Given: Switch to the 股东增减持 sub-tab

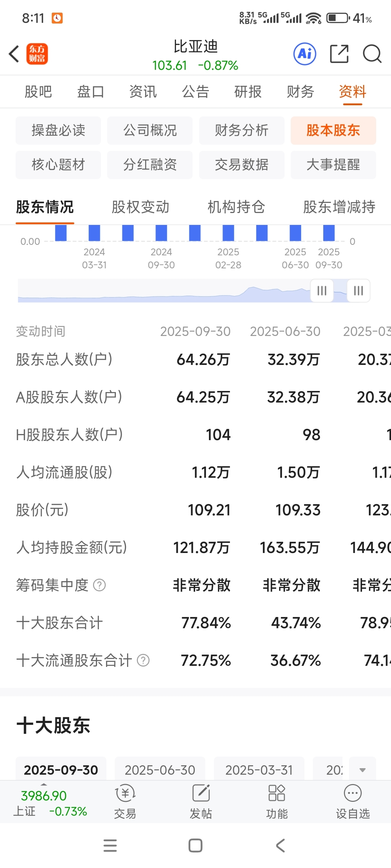Looking at the screenshot, I should (339, 207).
